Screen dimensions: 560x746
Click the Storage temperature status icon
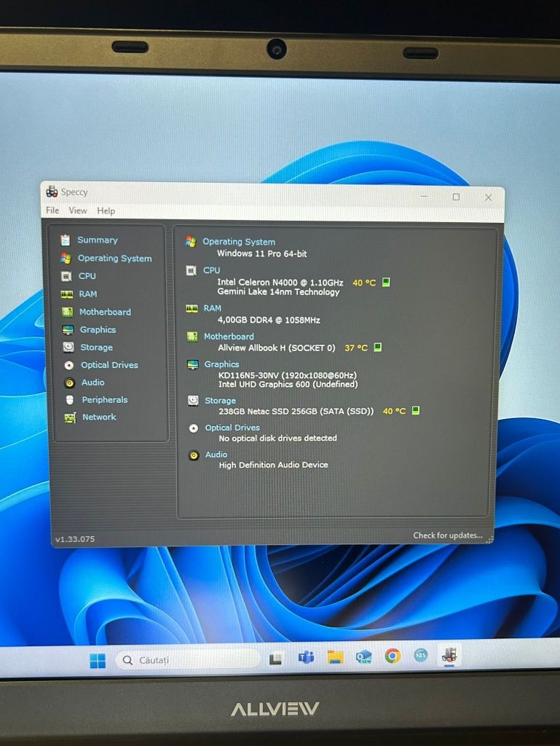click(416, 410)
